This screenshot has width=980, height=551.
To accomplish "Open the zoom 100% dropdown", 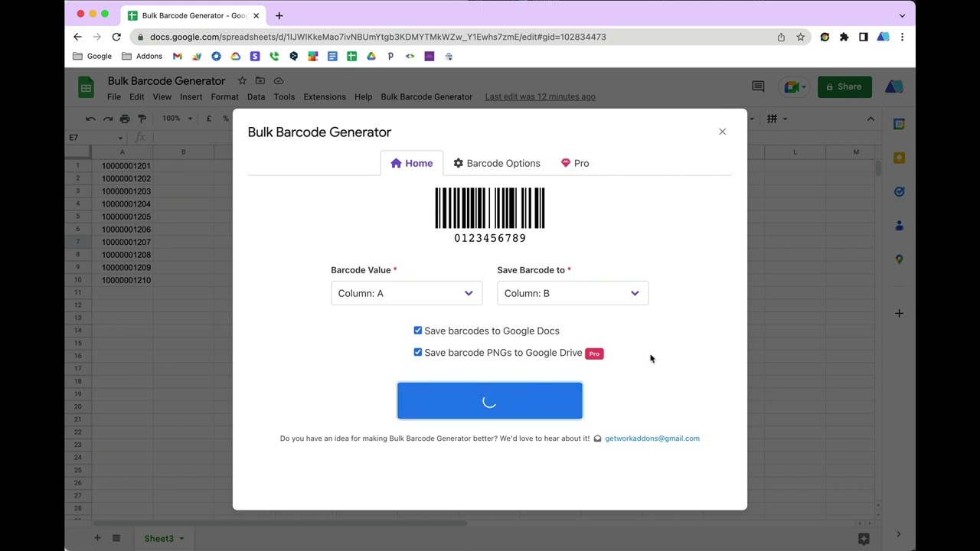I will tap(175, 119).
